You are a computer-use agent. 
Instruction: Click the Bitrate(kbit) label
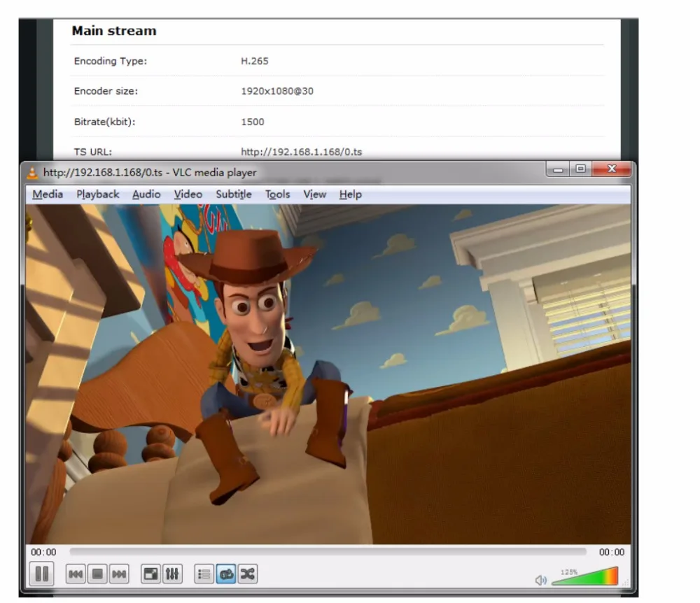point(104,122)
